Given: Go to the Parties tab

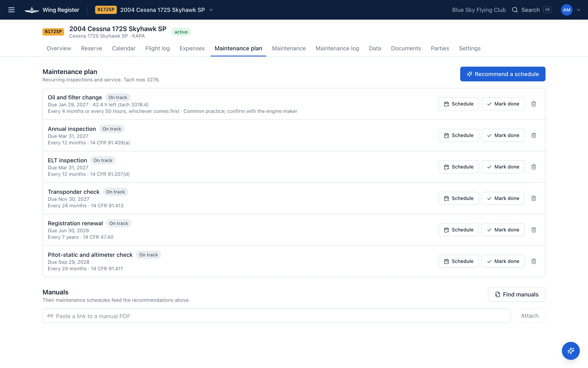Looking at the screenshot, I should click(x=440, y=48).
